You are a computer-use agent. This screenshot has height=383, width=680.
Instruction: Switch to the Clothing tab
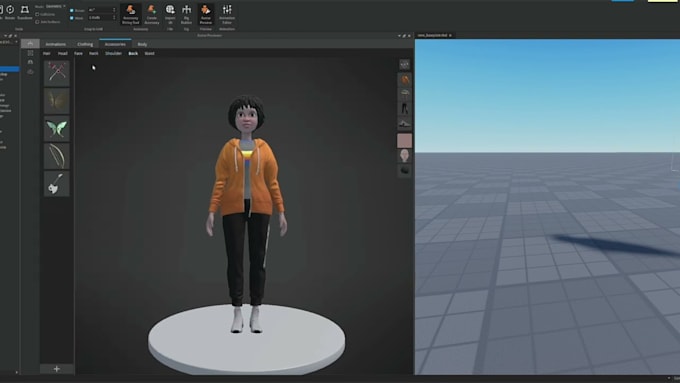(85, 44)
